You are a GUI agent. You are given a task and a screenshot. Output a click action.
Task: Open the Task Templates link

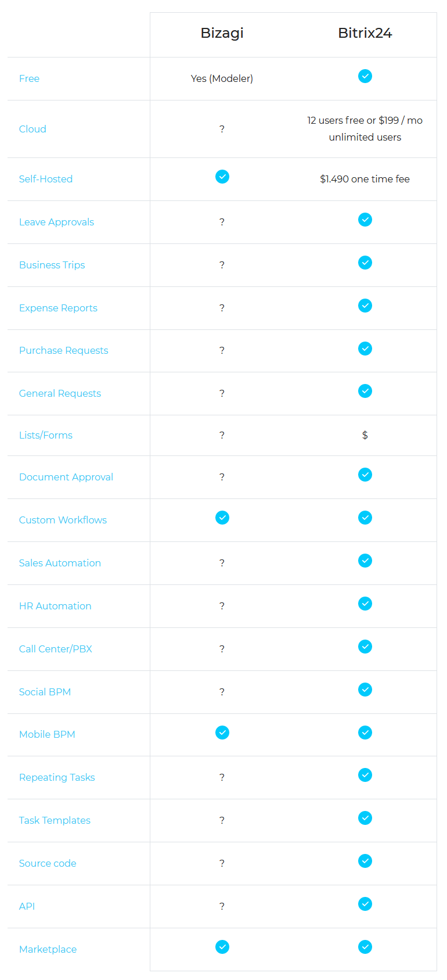click(x=55, y=820)
